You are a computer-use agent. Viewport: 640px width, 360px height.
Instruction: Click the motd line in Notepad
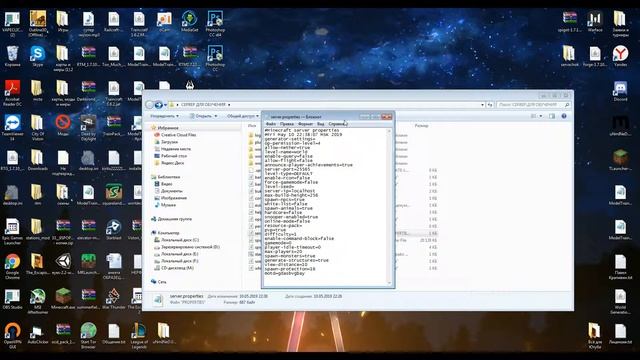[285, 273]
